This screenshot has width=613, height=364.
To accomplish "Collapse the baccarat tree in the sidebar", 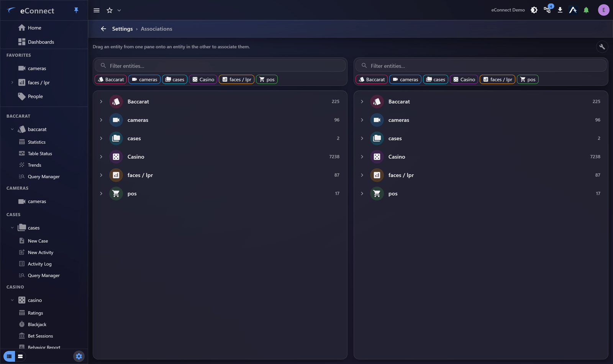I will coord(12,130).
